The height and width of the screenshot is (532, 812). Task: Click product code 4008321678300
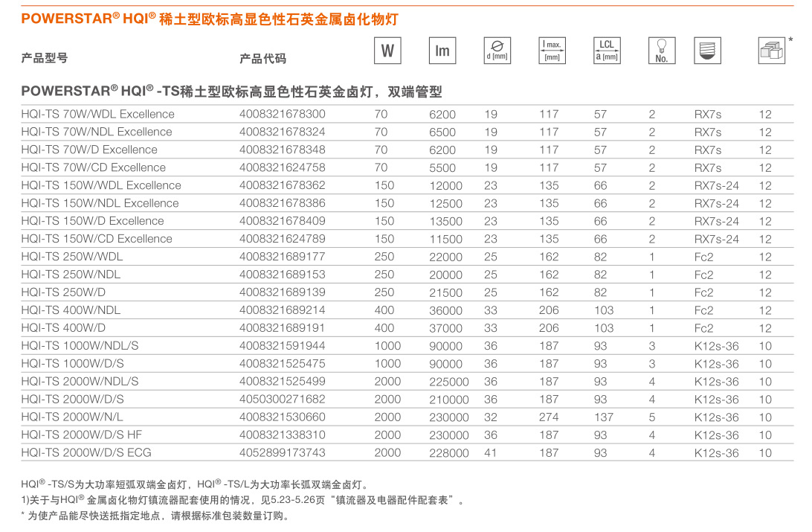pyautogui.click(x=283, y=114)
